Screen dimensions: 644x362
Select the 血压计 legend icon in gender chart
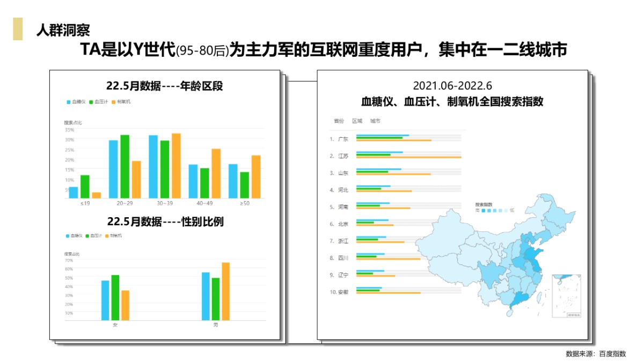[87, 237]
